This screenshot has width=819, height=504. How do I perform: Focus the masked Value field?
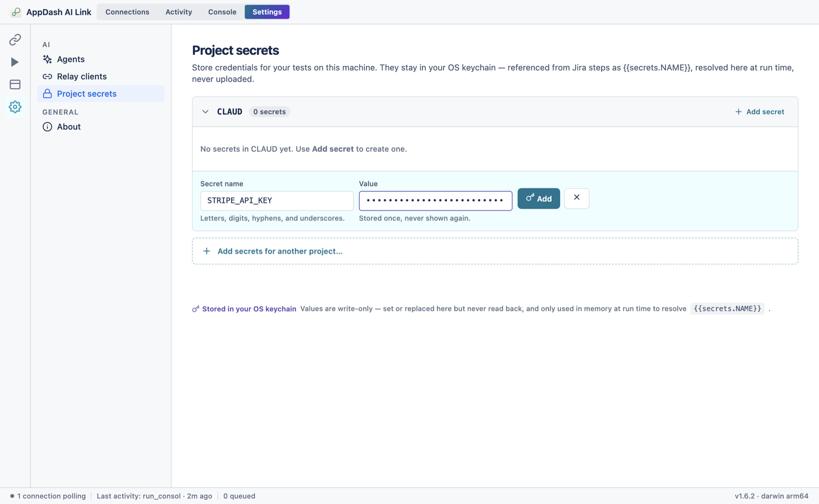pyautogui.click(x=435, y=201)
